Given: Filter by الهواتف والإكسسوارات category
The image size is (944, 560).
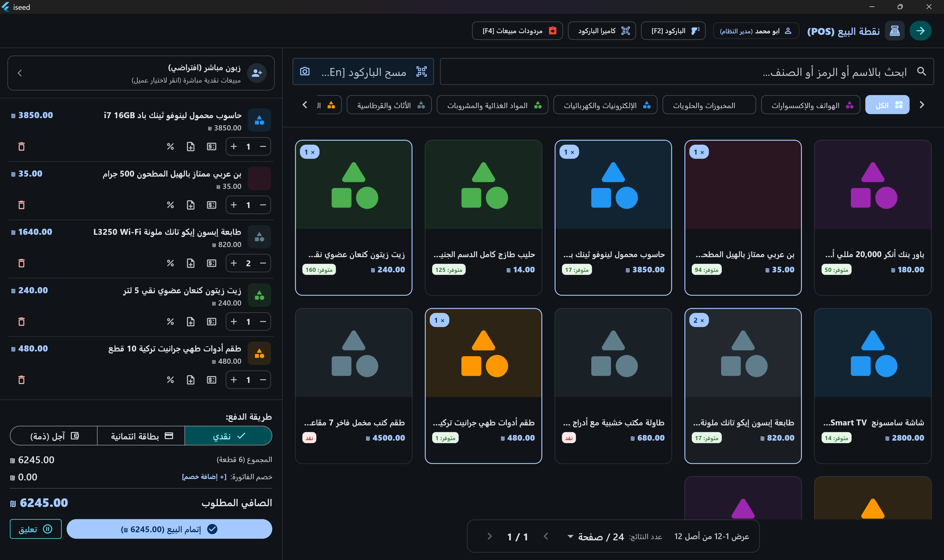Looking at the screenshot, I should pos(811,105).
